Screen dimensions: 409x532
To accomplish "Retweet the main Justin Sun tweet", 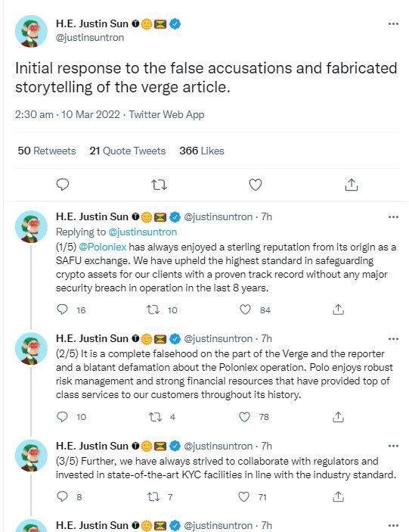I will (159, 185).
